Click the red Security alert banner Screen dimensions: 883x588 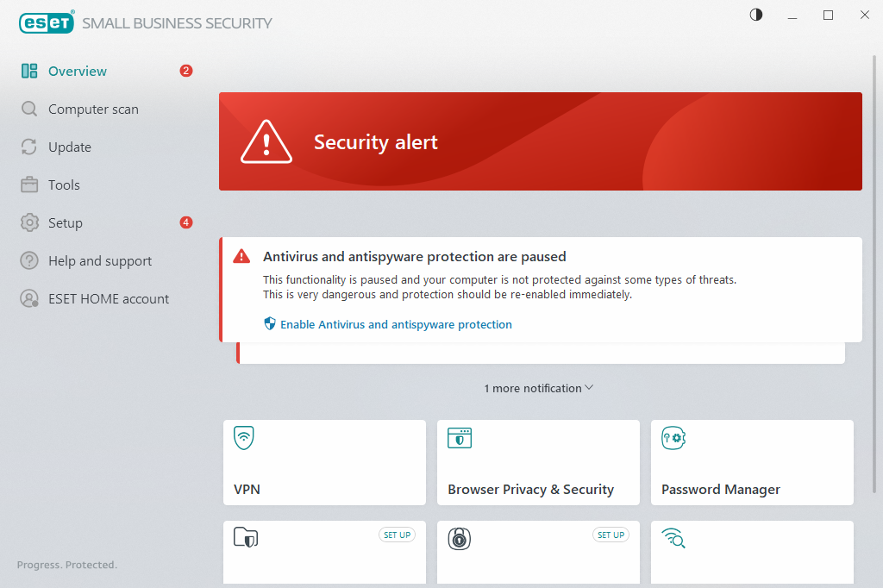[x=540, y=141]
